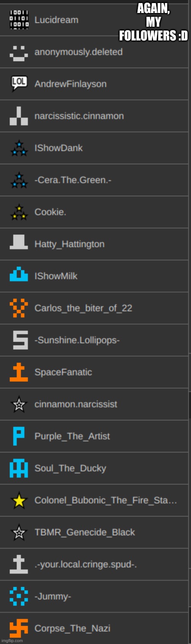Click the binary-pattern icon beside Lucidream
191x644 pixels.
pyautogui.click(x=19, y=20)
